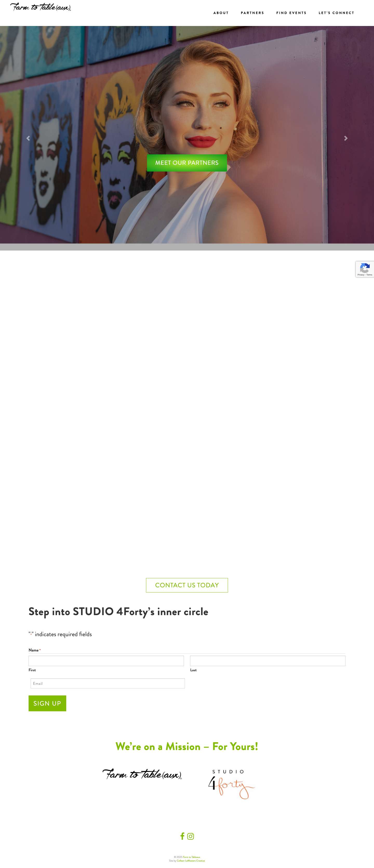374x868 pixels.
Task: Visit the Colleen LeMasters Creative footer link
Action: pyautogui.click(x=191, y=860)
